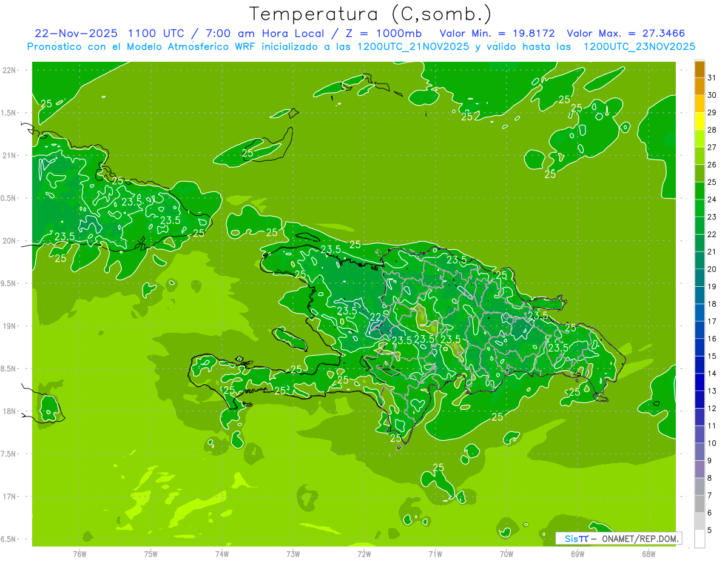The height and width of the screenshot is (562, 728).
Task: Click the "27" color bar label
Action: (x=712, y=147)
